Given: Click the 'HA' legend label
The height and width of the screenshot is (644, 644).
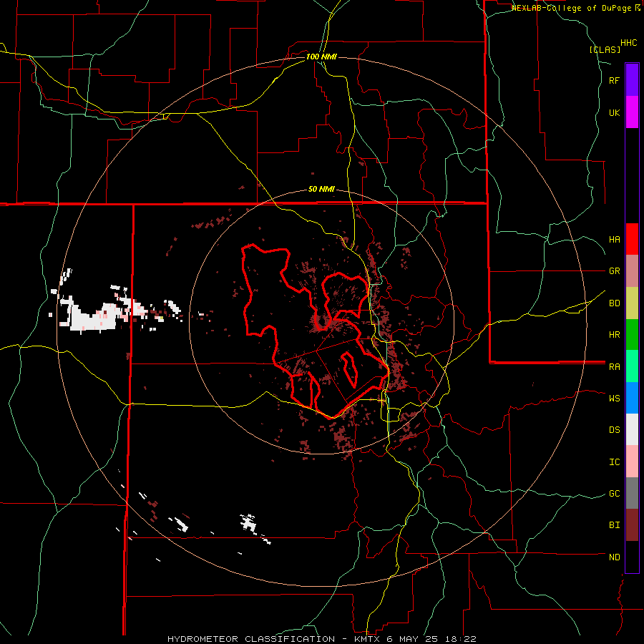Looking at the screenshot, I should click(615, 240).
